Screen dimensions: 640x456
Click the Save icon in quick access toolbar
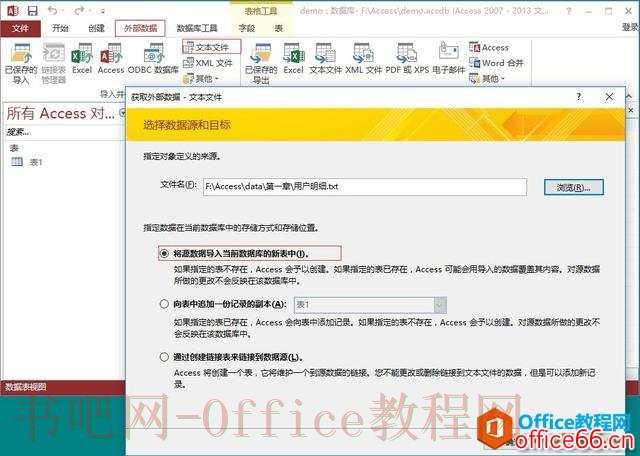(33, 11)
